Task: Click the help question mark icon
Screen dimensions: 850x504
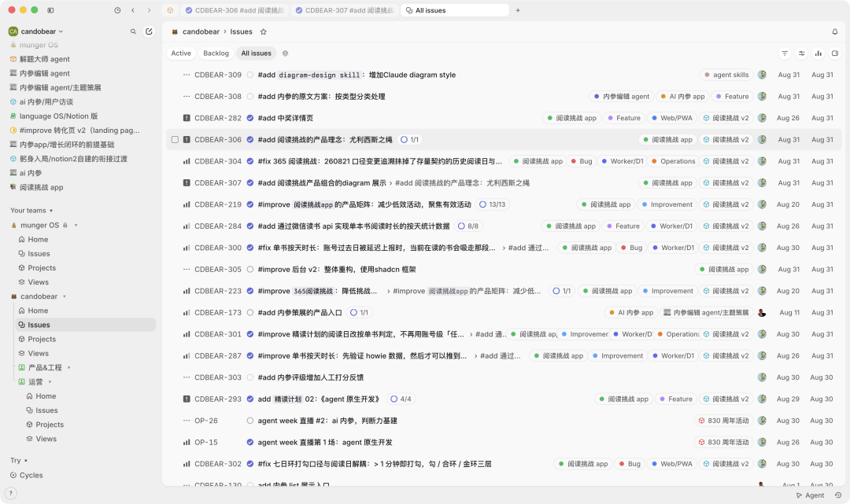Action: click(x=10, y=493)
